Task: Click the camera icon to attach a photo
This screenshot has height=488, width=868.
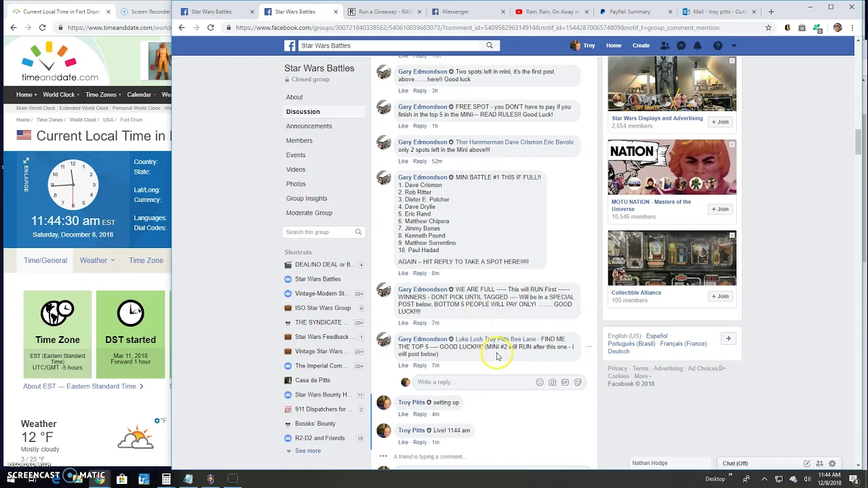Action: click(552, 382)
